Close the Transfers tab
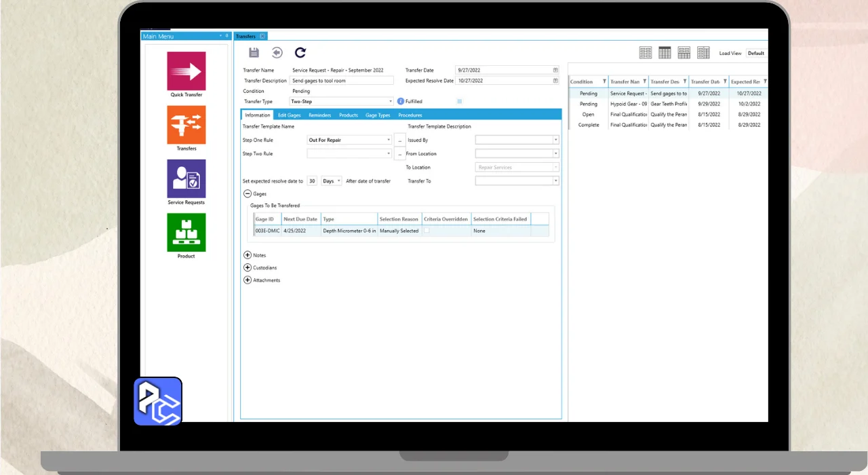The image size is (868, 475). point(262,36)
